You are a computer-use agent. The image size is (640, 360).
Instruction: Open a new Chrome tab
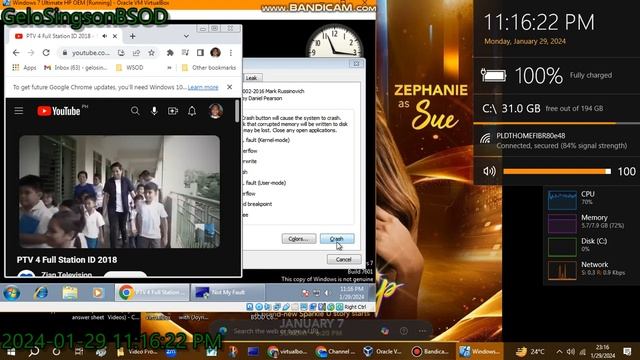tap(132, 36)
